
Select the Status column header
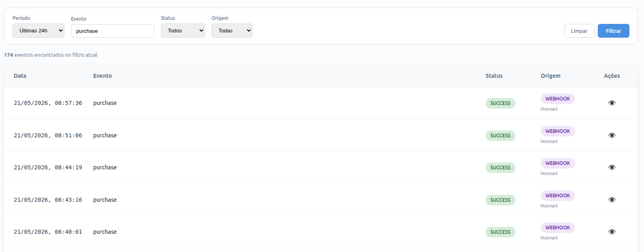pyautogui.click(x=494, y=76)
